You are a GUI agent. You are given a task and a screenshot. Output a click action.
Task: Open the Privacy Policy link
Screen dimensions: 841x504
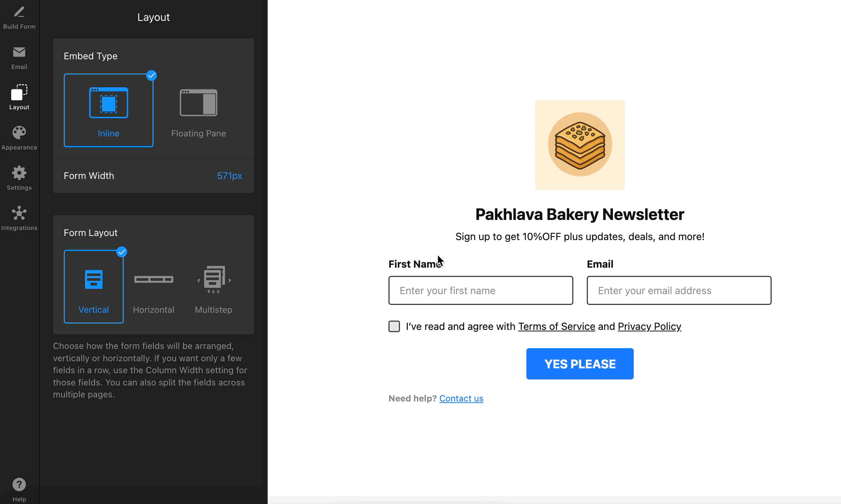[x=649, y=327]
